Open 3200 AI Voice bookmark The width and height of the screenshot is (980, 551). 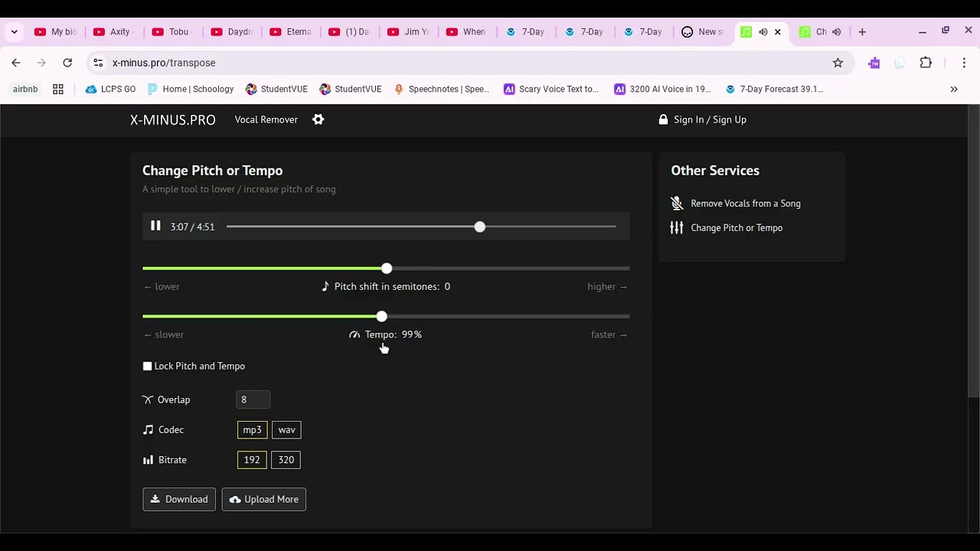(x=663, y=90)
